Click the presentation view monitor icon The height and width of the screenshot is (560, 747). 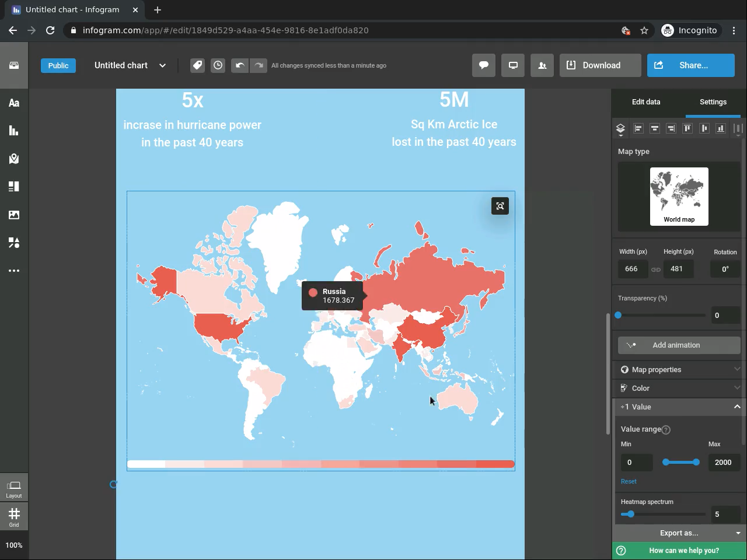click(513, 65)
